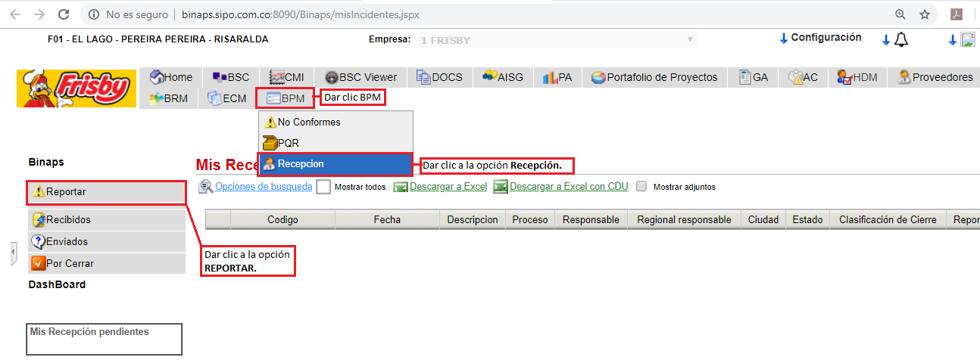
Task: Open the Home tab
Action: [171, 77]
